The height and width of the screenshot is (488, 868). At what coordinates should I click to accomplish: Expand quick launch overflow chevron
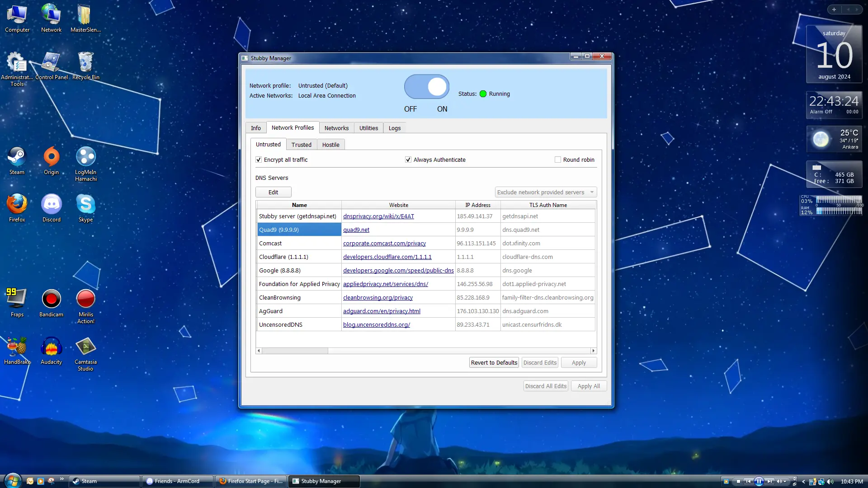click(61, 479)
